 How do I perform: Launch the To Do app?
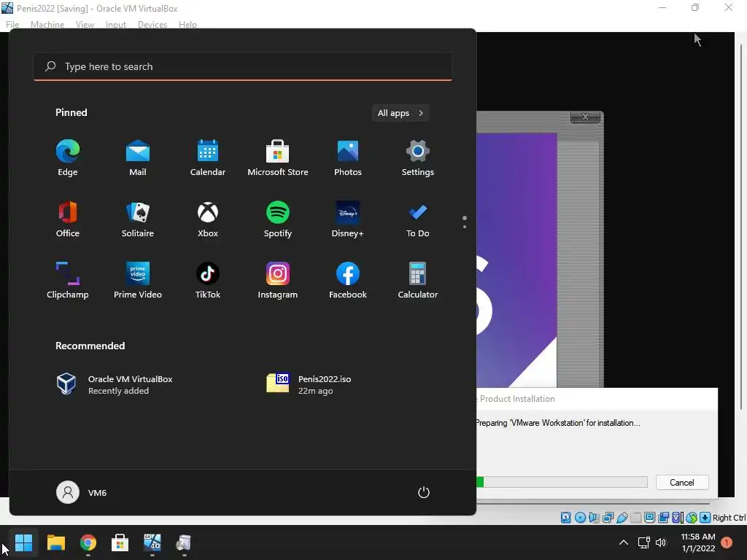[x=418, y=219]
